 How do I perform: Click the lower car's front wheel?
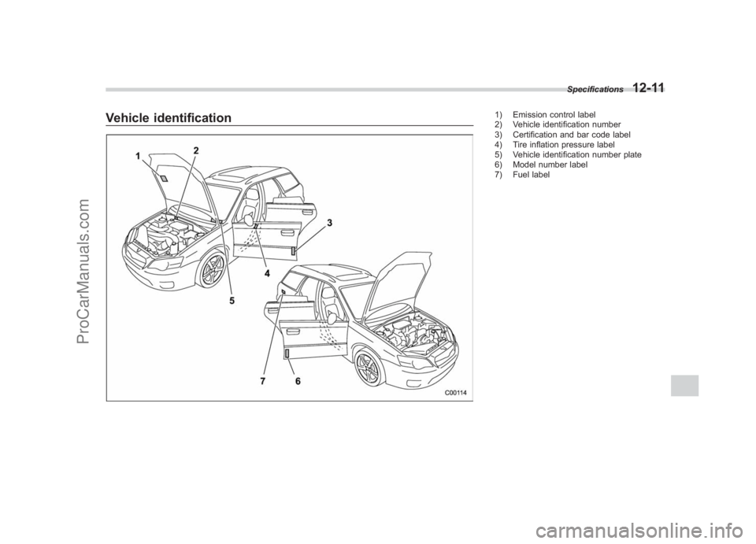tap(369, 368)
